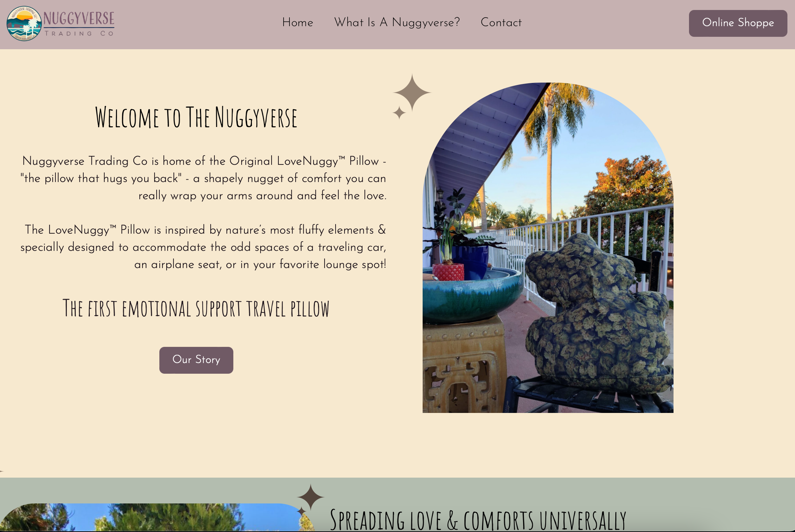Click the Nuggyverse Trading Co wordmark text
Viewport: 795px width, 532px height.
click(x=79, y=23)
